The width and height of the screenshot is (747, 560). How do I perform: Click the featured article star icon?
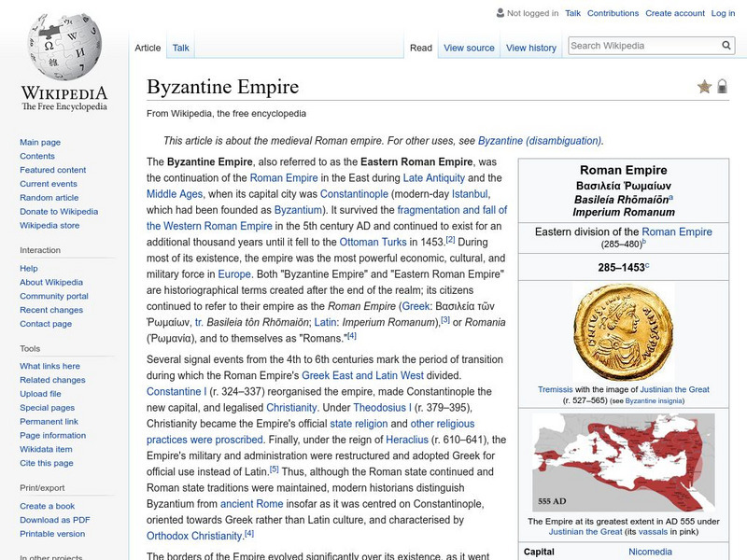point(704,87)
